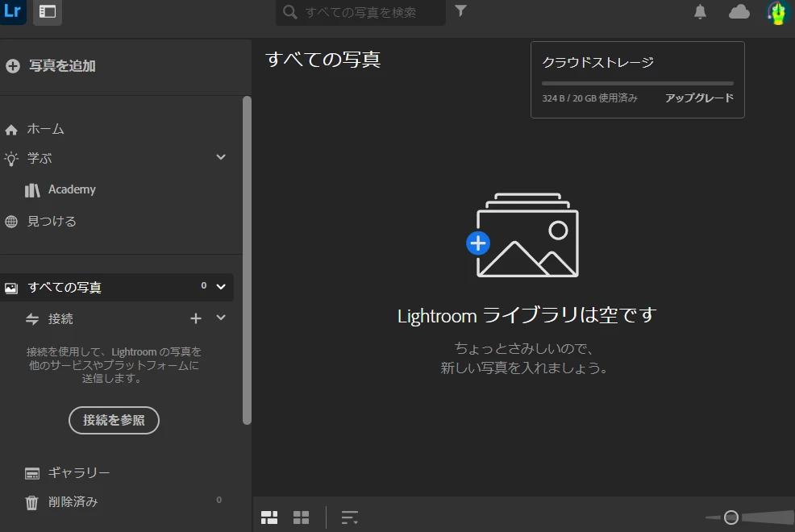This screenshot has width=795, height=532.
Task: Click the 接続を参照 button
Action: (114, 420)
